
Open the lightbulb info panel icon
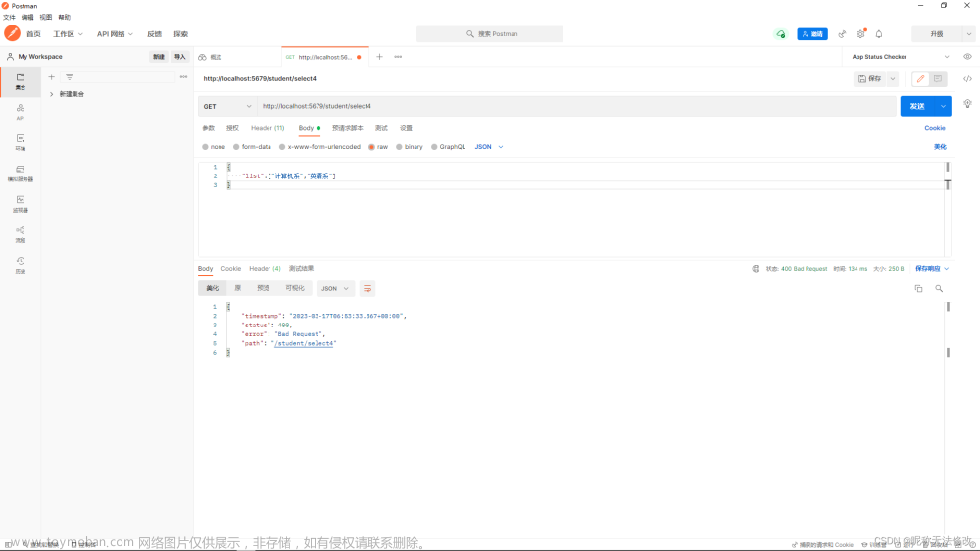coord(967,103)
